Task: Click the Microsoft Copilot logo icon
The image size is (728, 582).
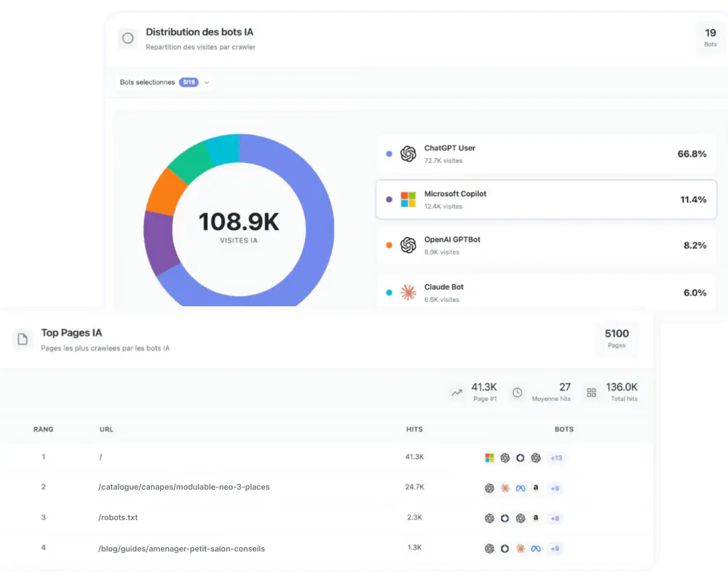Action: (407, 199)
